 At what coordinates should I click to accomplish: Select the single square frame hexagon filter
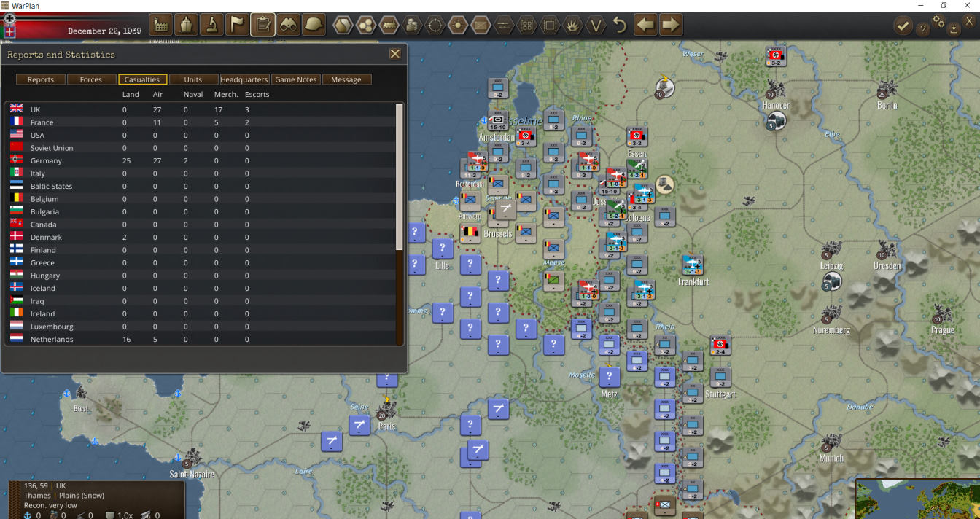tap(550, 26)
